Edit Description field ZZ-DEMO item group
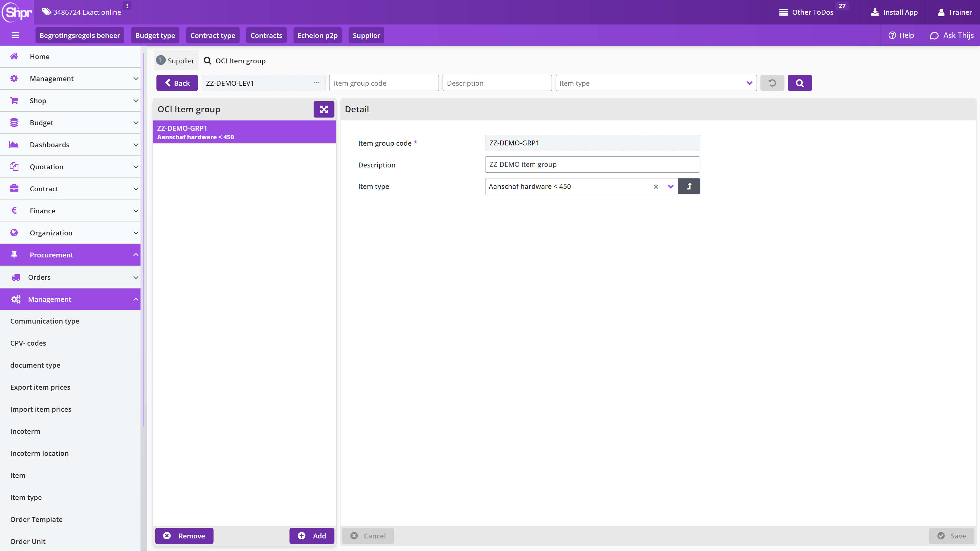This screenshot has width=980, height=551. (x=592, y=165)
